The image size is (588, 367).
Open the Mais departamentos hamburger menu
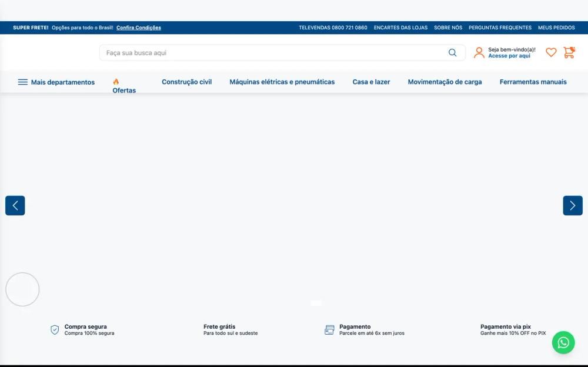pyautogui.click(x=22, y=82)
